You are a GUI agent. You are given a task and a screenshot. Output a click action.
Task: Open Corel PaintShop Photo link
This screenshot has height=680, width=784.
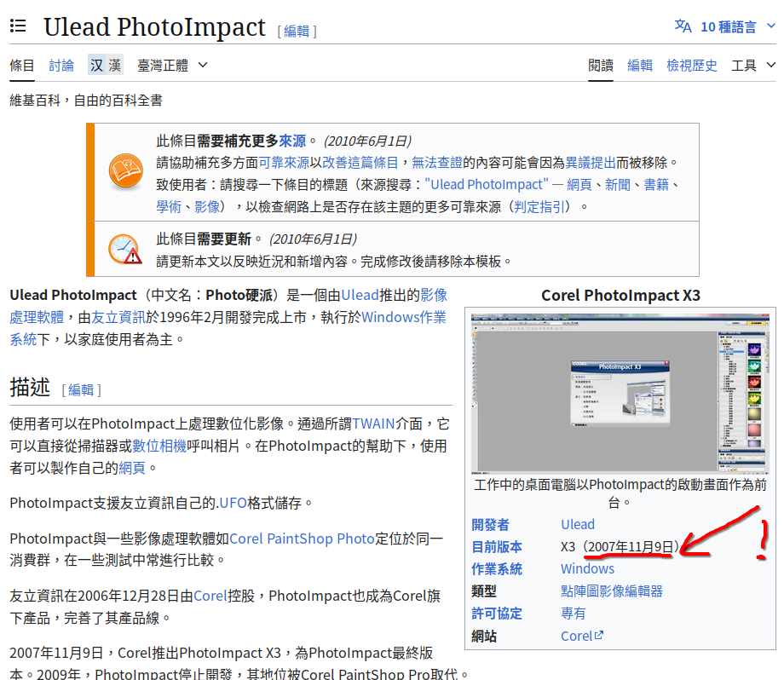tap(302, 539)
